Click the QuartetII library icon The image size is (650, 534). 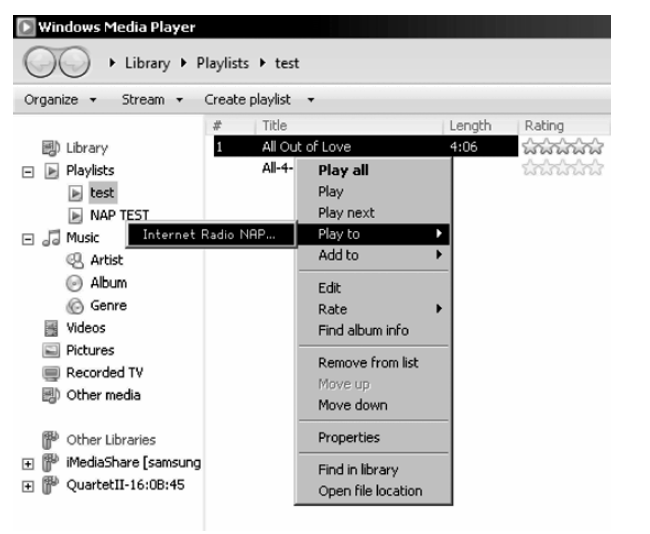click(50, 485)
